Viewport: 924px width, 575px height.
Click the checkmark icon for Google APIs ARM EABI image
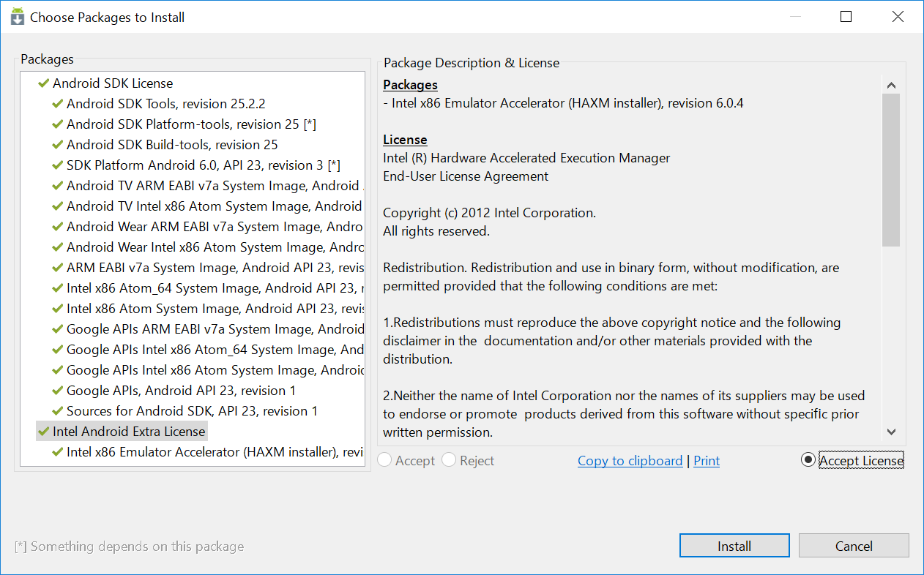[57, 329]
